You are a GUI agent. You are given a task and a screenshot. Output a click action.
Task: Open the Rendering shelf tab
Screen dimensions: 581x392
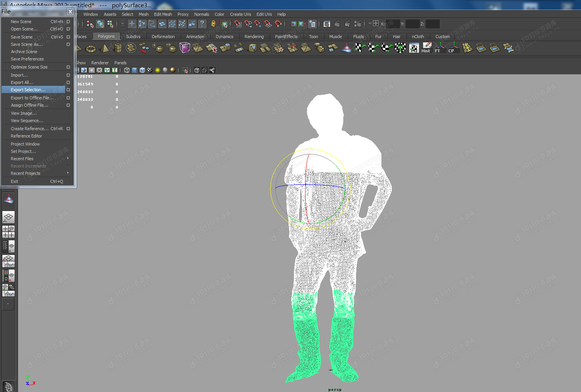(254, 37)
